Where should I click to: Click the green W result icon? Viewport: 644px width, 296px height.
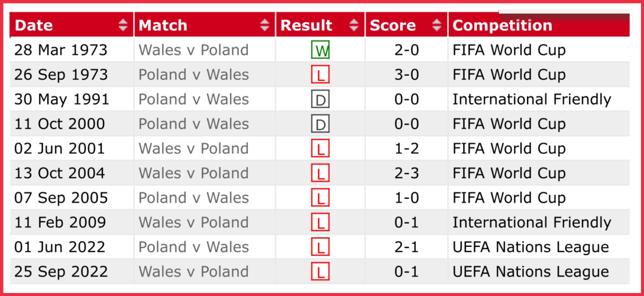pyautogui.click(x=320, y=50)
